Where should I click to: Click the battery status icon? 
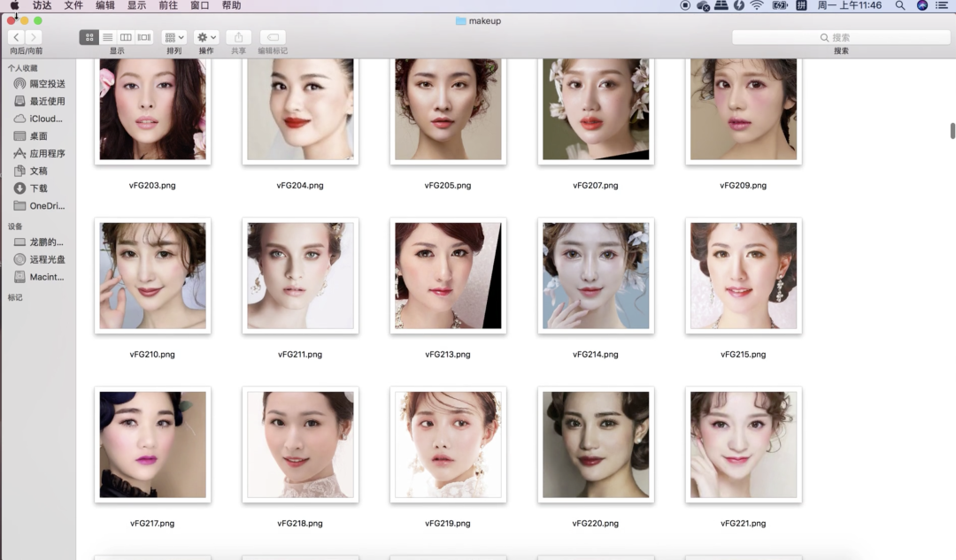pos(780,5)
